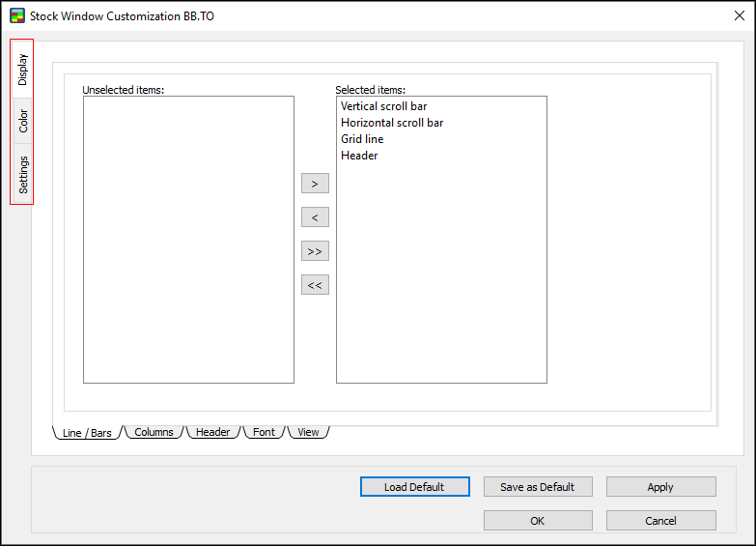The image size is (756, 546).
Task: Open the Header bottom tab
Action: coord(212,432)
